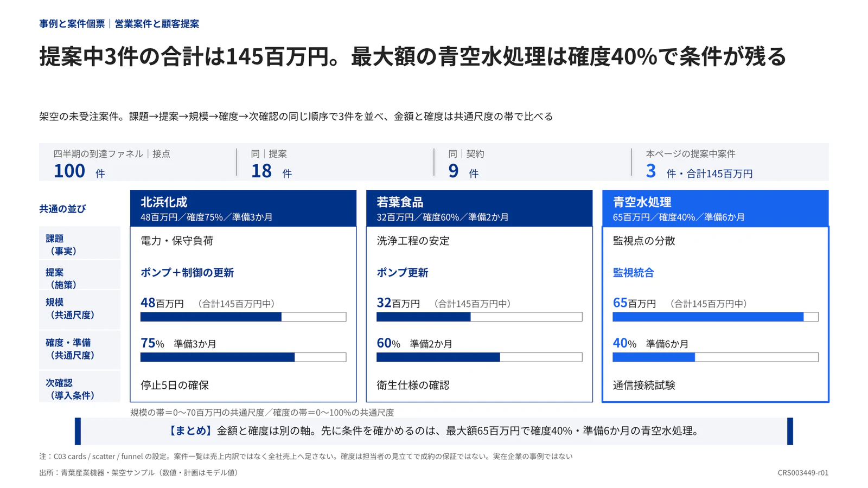
Task: Click the 【まとめ】 summary banner
Action: click(434, 431)
